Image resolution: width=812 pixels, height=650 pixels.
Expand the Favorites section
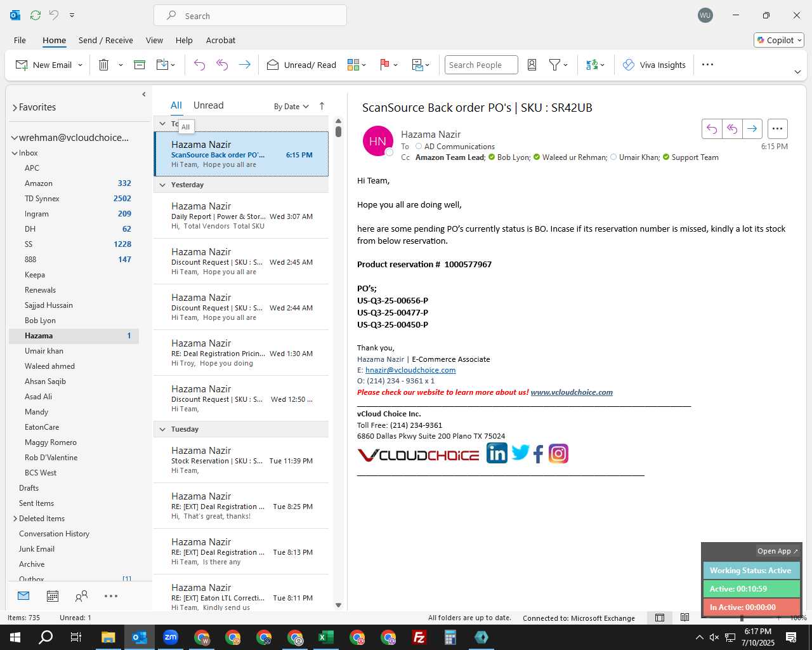[15, 108]
